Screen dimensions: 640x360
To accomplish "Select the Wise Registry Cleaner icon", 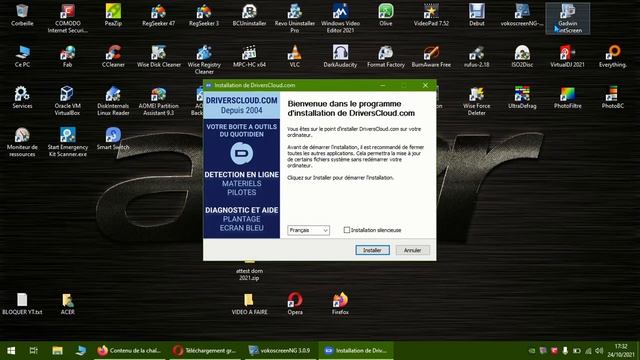I will pos(204,60).
